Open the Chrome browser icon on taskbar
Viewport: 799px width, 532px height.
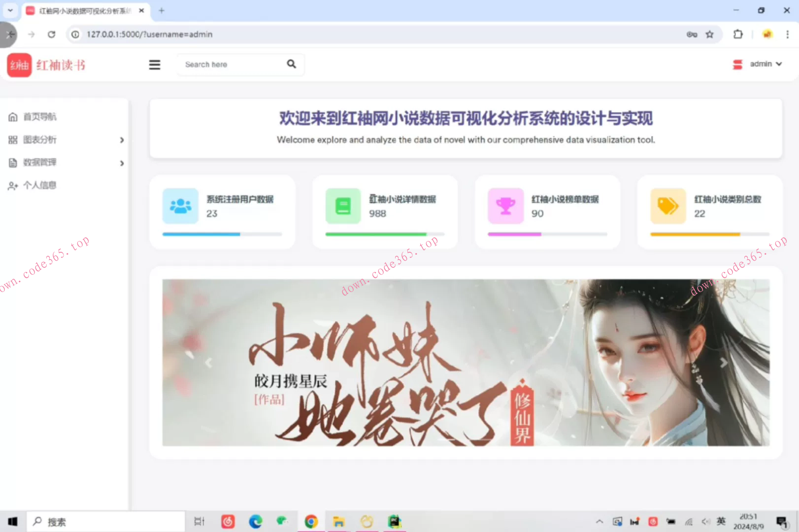tap(311, 521)
